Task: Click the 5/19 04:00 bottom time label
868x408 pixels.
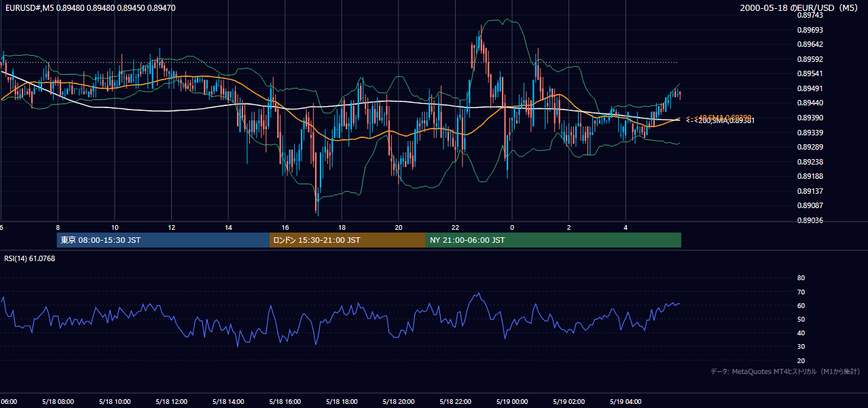Action: pyautogui.click(x=626, y=402)
